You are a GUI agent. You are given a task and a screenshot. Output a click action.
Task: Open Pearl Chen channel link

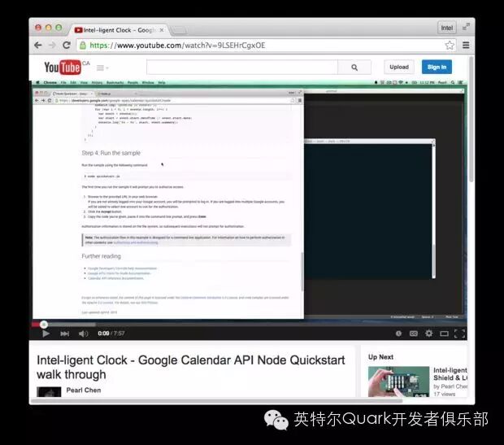(x=84, y=390)
